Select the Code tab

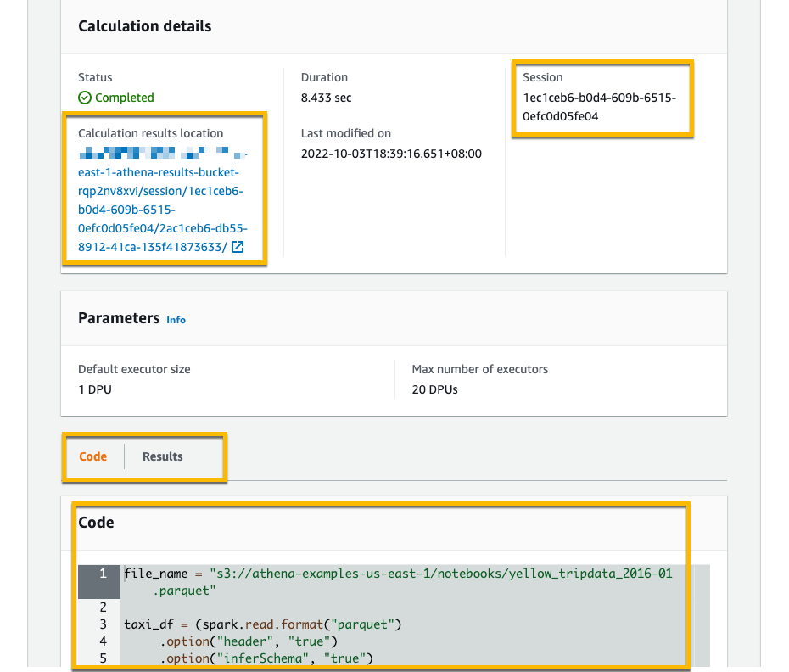pos(93,456)
